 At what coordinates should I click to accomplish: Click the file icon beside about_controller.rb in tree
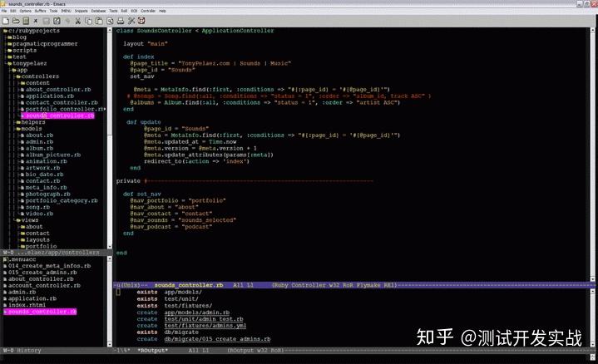coord(22,90)
